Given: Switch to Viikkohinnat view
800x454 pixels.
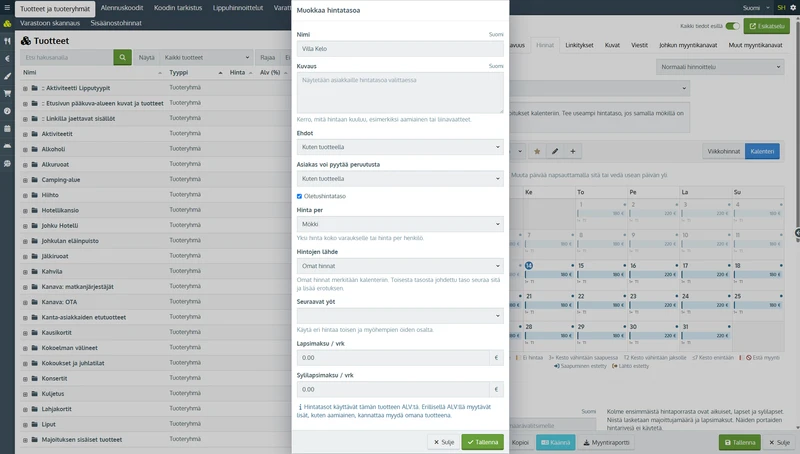Looking at the screenshot, I should (x=723, y=152).
